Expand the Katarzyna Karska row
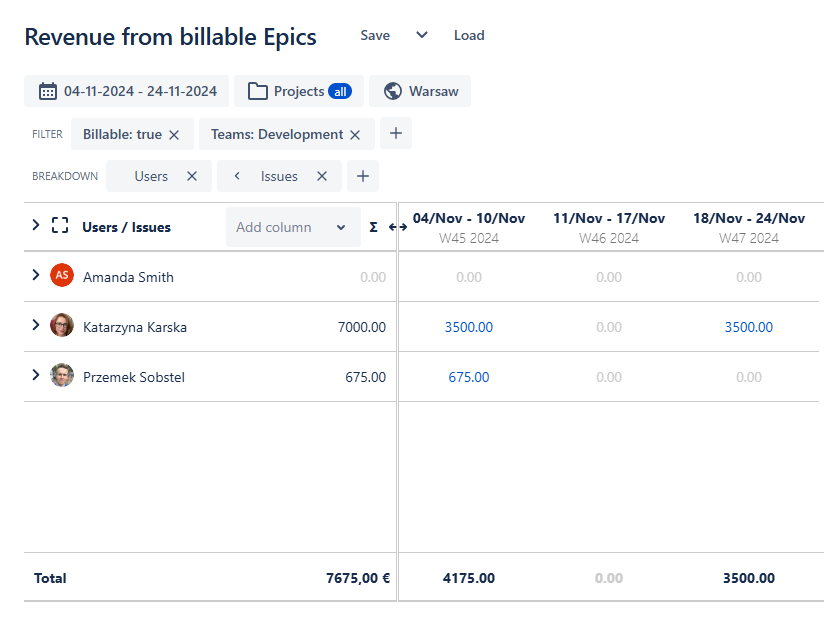Viewport: 824px width, 626px height. click(36, 325)
